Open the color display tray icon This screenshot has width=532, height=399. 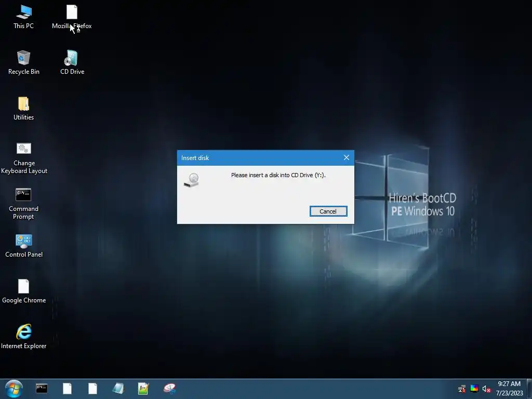(474, 389)
